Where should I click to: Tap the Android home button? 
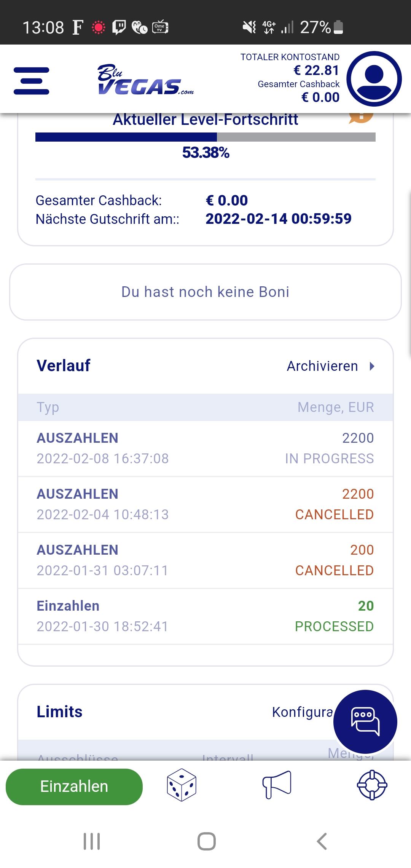coord(206,841)
